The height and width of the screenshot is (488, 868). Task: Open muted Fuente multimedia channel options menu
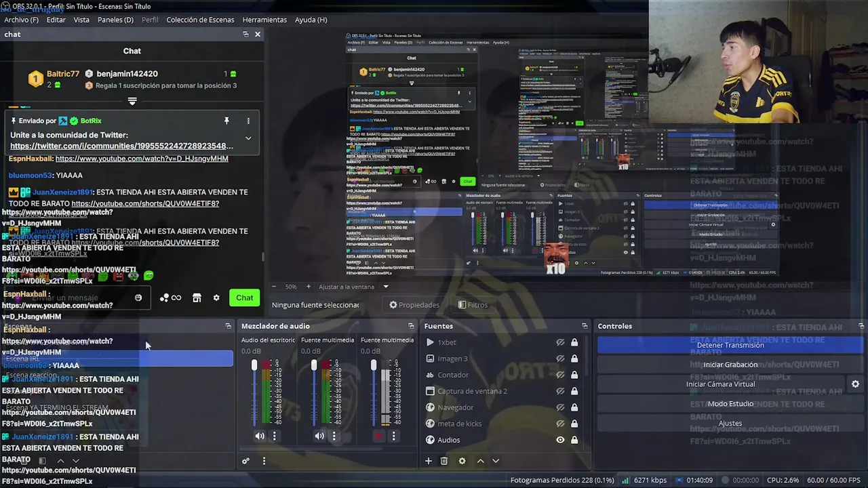click(x=394, y=436)
